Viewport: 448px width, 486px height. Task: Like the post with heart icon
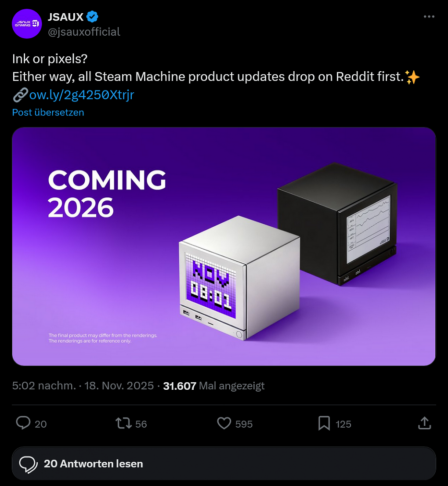pyautogui.click(x=224, y=423)
